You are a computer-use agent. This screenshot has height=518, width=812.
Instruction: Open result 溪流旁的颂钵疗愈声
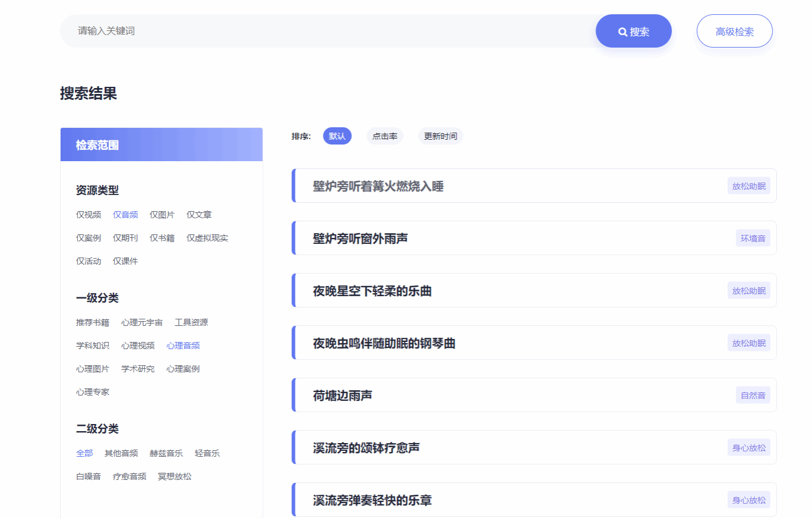[x=366, y=448]
